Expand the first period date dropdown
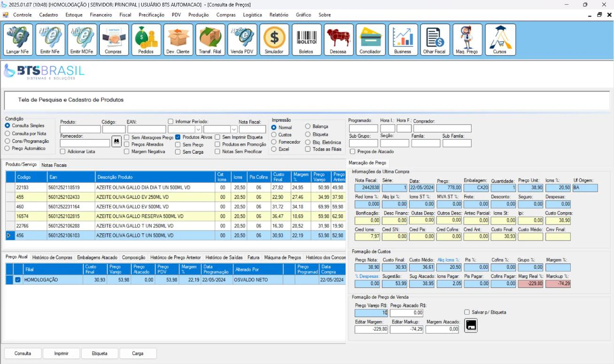The image size is (614, 364). 198,129
